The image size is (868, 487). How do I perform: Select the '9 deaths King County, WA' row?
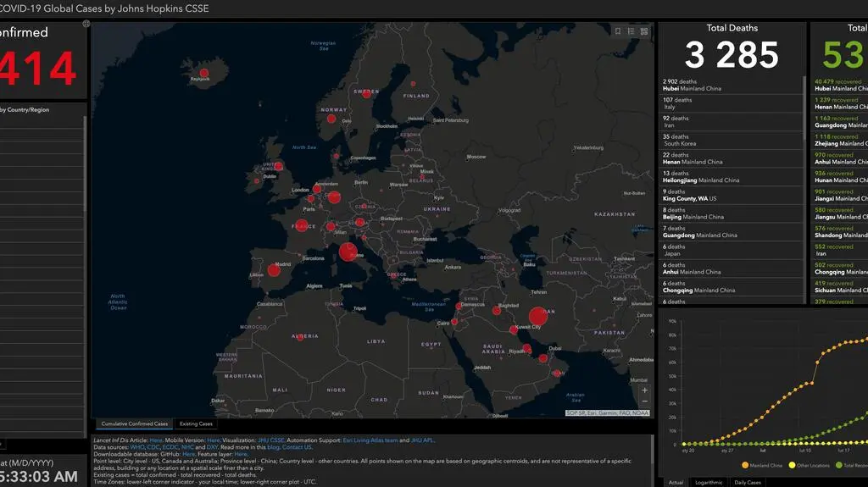731,195
